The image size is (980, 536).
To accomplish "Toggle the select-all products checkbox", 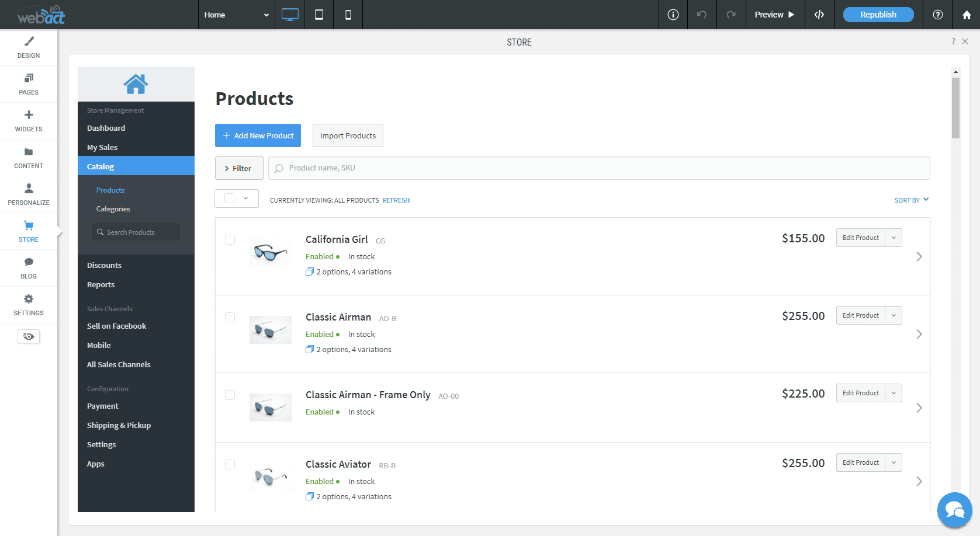I will [x=229, y=198].
